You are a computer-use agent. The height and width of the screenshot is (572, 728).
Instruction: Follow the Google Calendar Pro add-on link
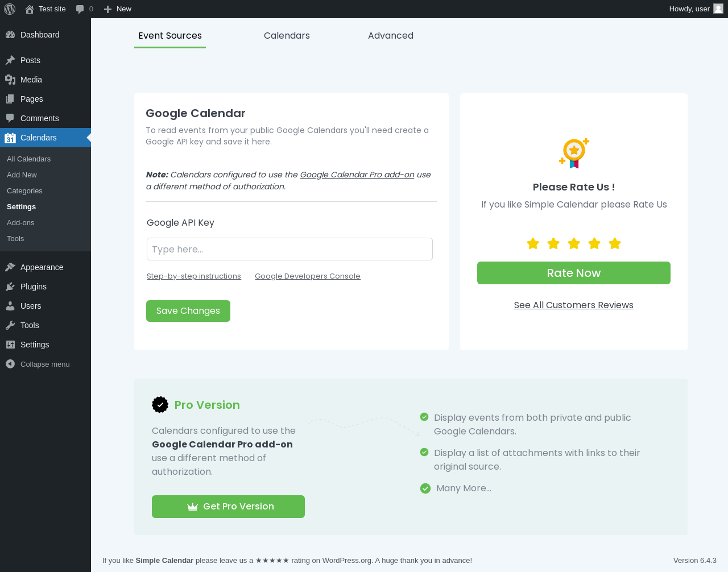(x=357, y=175)
